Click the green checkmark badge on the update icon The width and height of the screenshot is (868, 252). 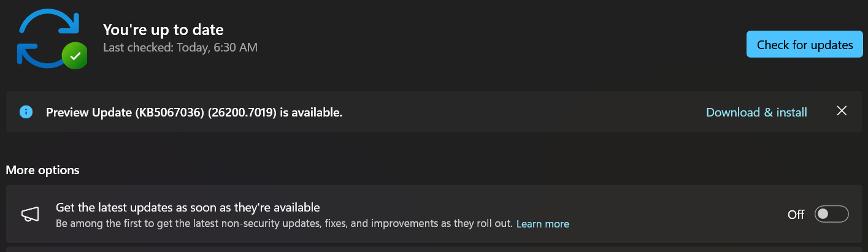point(75,56)
